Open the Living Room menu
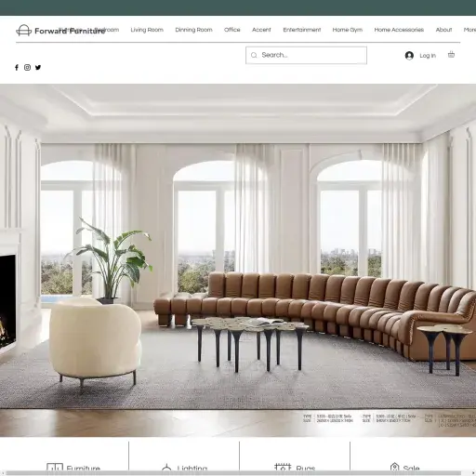 point(147,30)
